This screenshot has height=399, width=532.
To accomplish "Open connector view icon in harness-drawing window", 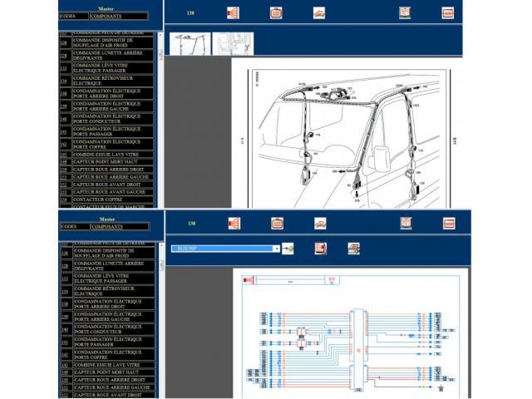I will (276, 13).
